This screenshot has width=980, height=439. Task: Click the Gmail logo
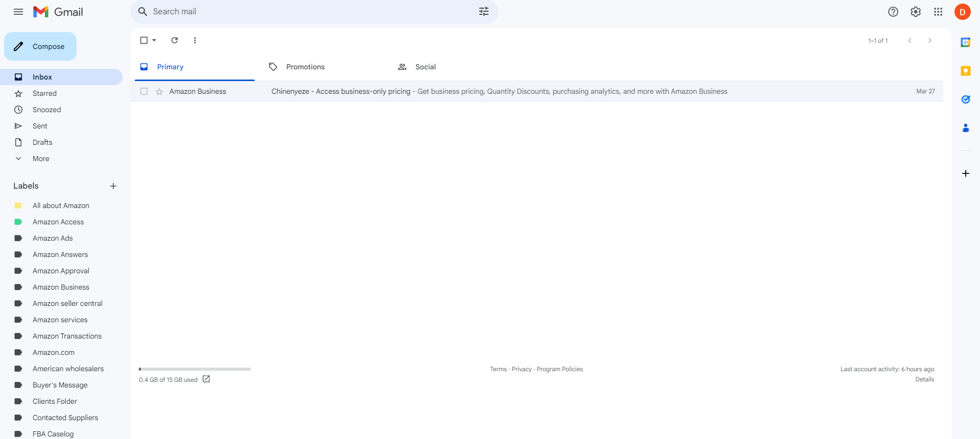coord(58,12)
